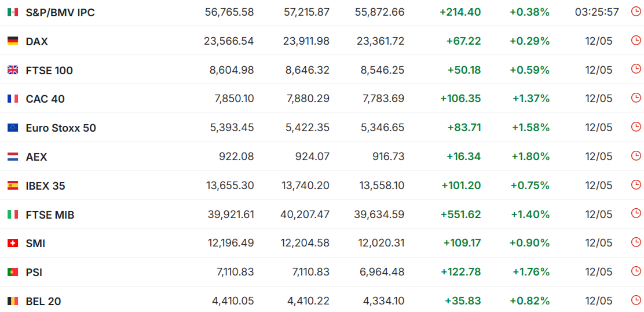
Task: Click the clock icon in the CAC 40 row
Action: [635, 97]
